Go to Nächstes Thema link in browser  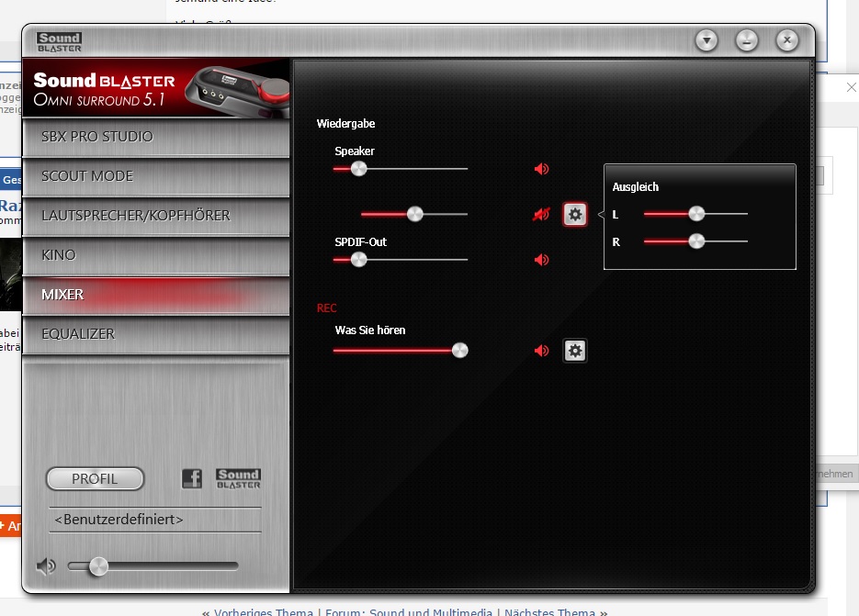(x=549, y=611)
